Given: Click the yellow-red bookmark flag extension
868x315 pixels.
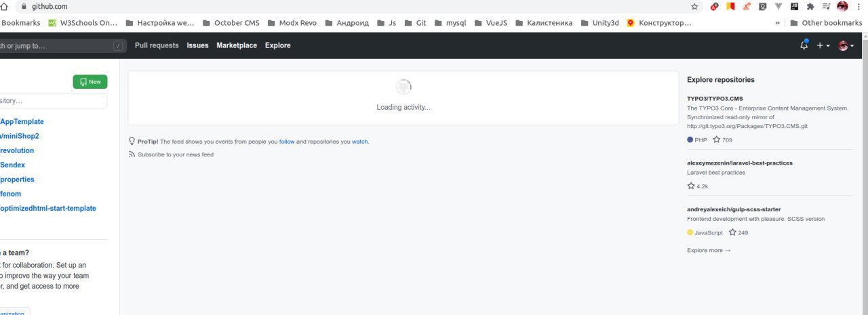Looking at the screenshot, I should [730, 6].
